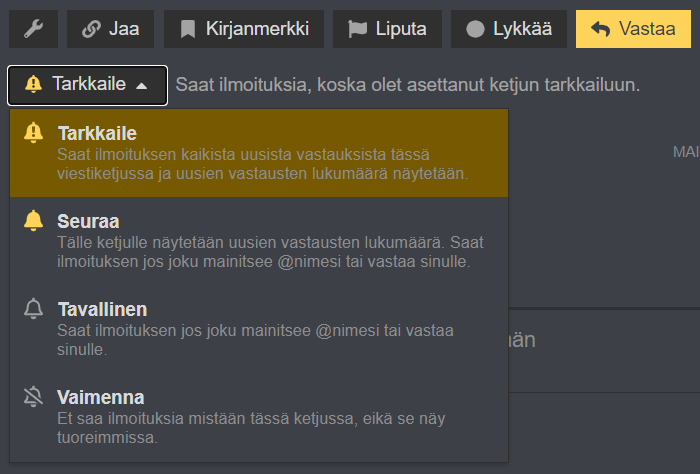The image size is (700, 474).
Task: Click the flag icon in Liputa button
Action: pyautogui.click(x=357, y=29)
